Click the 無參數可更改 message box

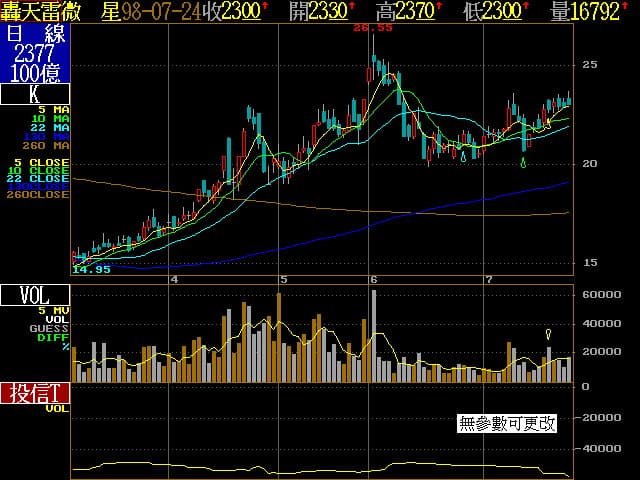pyautogui.click(x=507, y=423)
